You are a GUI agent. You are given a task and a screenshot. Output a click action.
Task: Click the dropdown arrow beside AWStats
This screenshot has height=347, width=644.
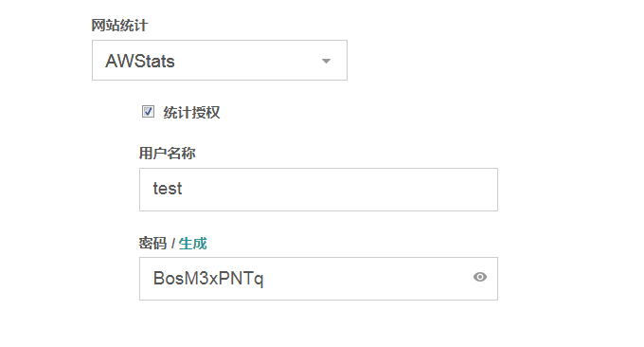326,62
